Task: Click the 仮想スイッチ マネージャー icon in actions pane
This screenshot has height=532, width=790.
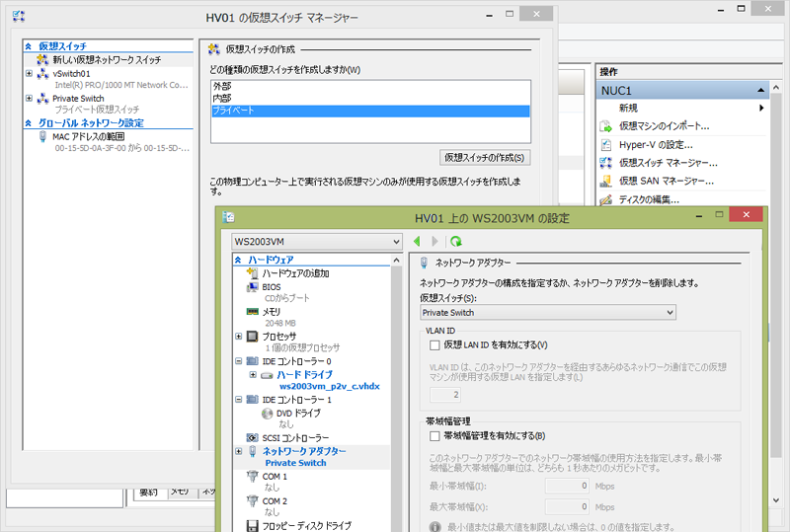Action: tap(605, 163)
